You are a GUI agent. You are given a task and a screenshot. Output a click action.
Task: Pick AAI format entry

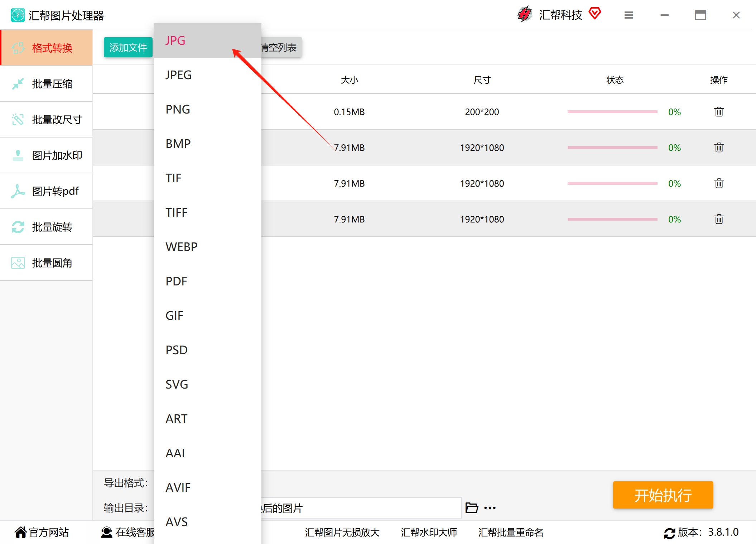coord(208,453)
